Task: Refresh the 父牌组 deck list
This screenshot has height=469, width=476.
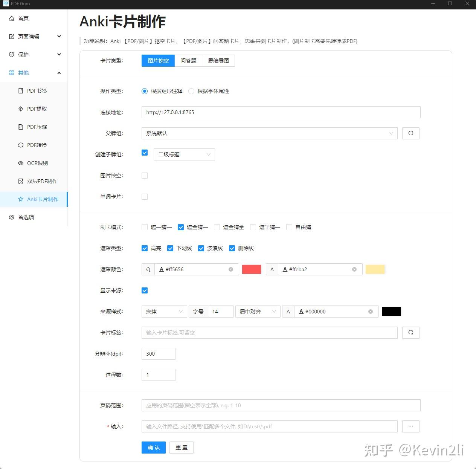Action: tap(410, 133)
